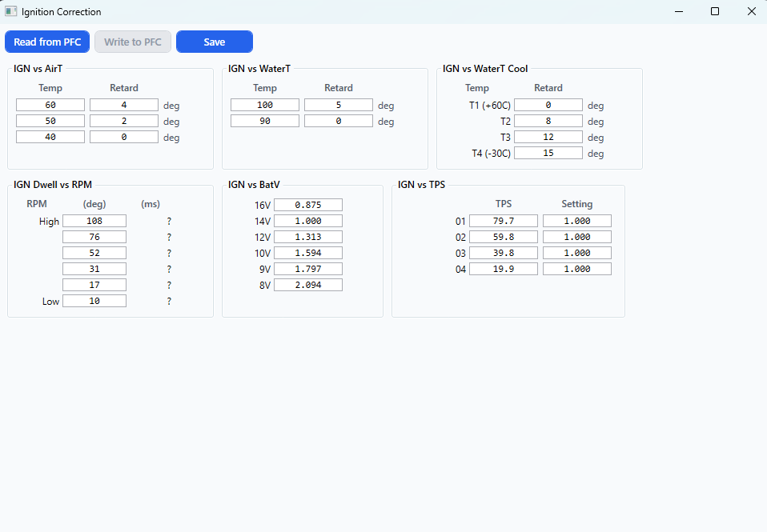Select the AirT retard field showing 4
Viewport: 767px width, 532px height.
point(124,105)
